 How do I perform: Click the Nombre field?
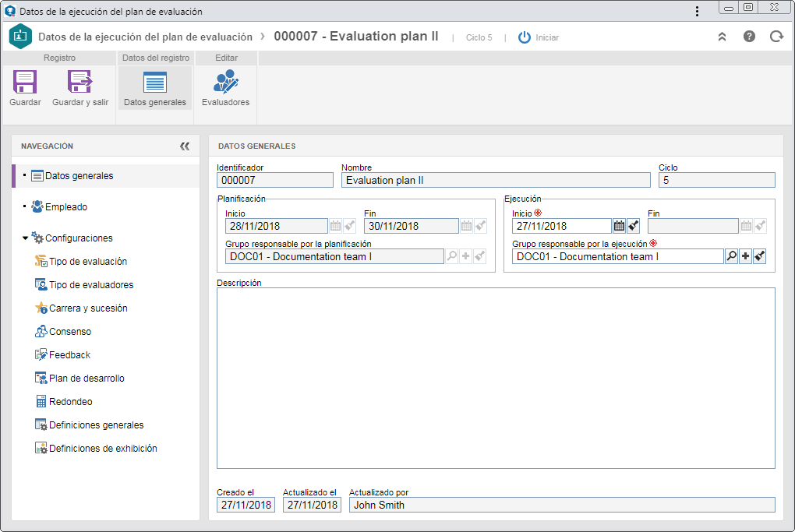tap(496, 181)
